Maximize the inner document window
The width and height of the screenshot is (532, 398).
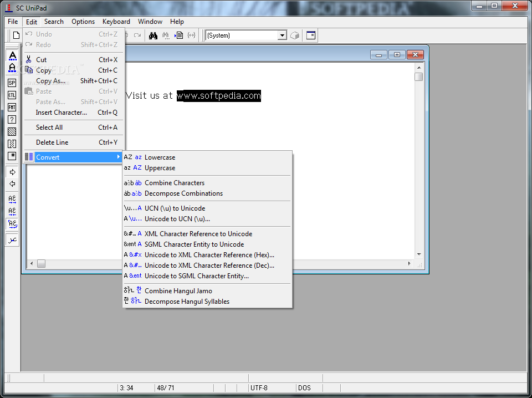click(x=397, y=54)
